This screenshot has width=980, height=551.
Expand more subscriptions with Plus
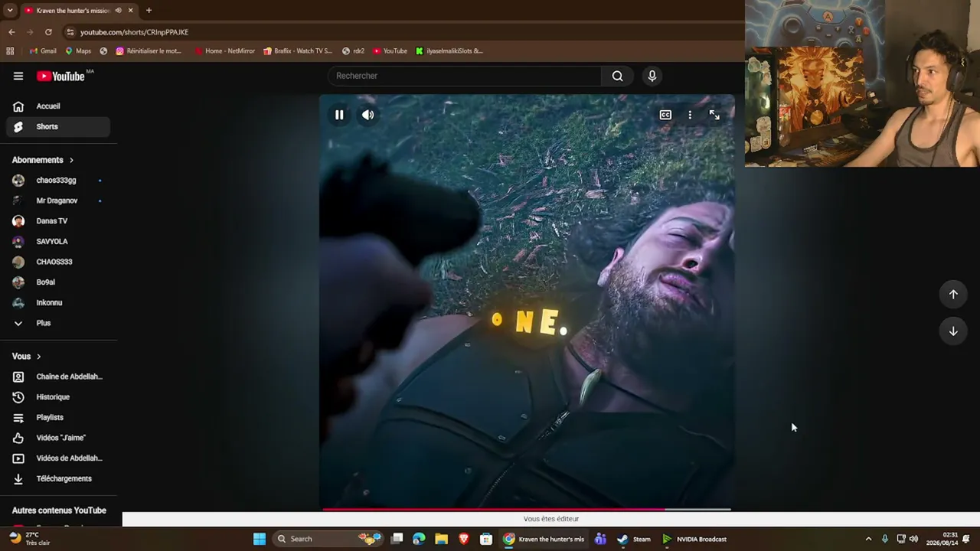pyautogui.click(x=58, y=323)
